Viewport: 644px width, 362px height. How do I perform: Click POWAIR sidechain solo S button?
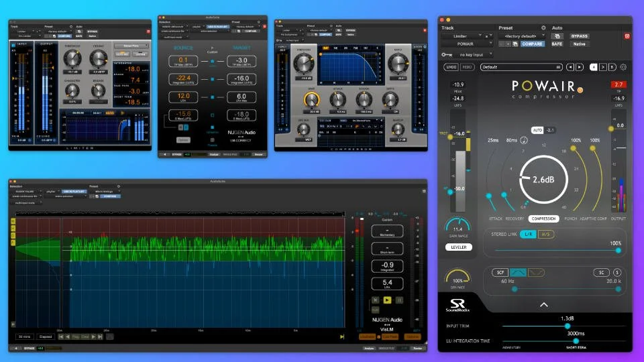pyautogui.click(x=617, y=273)
